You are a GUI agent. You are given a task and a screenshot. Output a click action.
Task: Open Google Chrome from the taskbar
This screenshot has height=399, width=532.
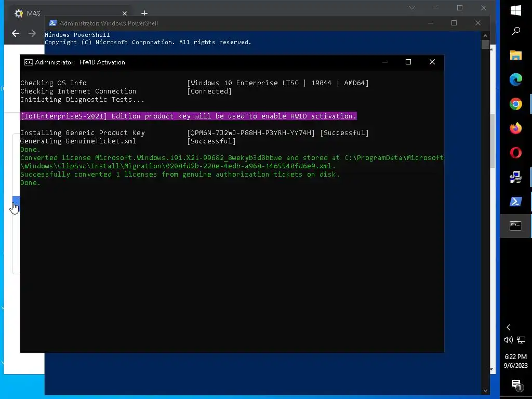[x=516, y=104]
